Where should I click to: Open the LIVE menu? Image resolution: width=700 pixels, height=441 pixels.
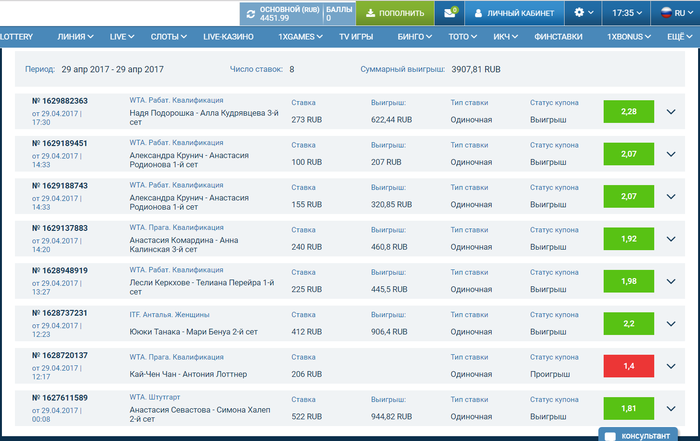point(122,37)
